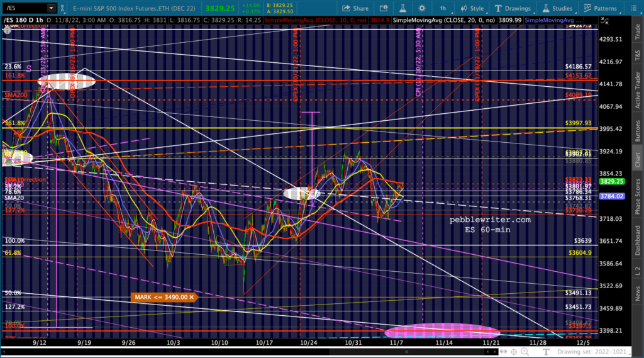Click the $3491.13 level label
Screen dimensions: 644x358
579,293
